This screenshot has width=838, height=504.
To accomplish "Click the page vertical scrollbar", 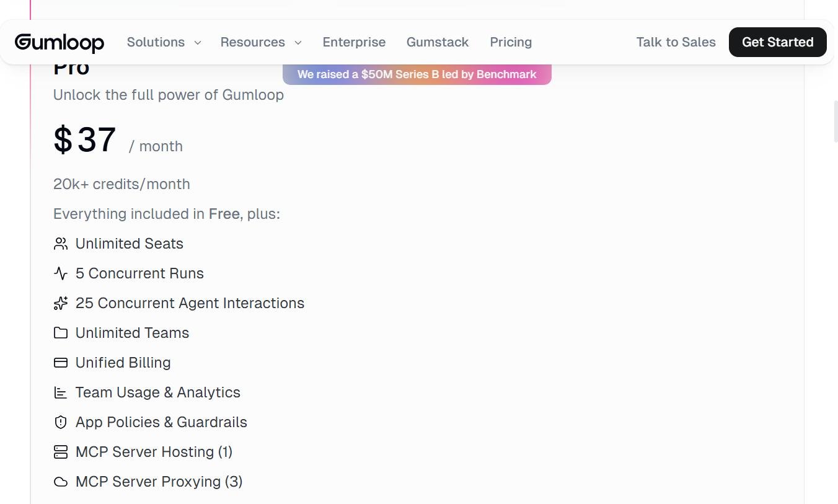I will click(x=835, y=121).
